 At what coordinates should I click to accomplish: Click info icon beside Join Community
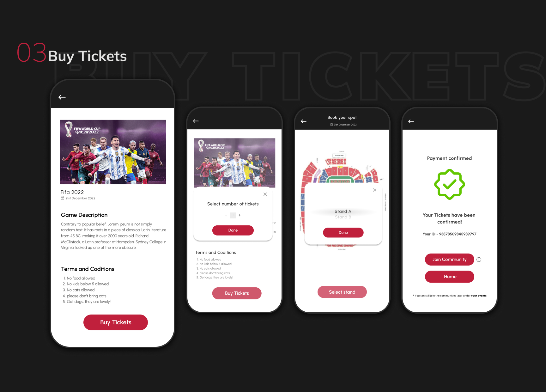(479, 260)
